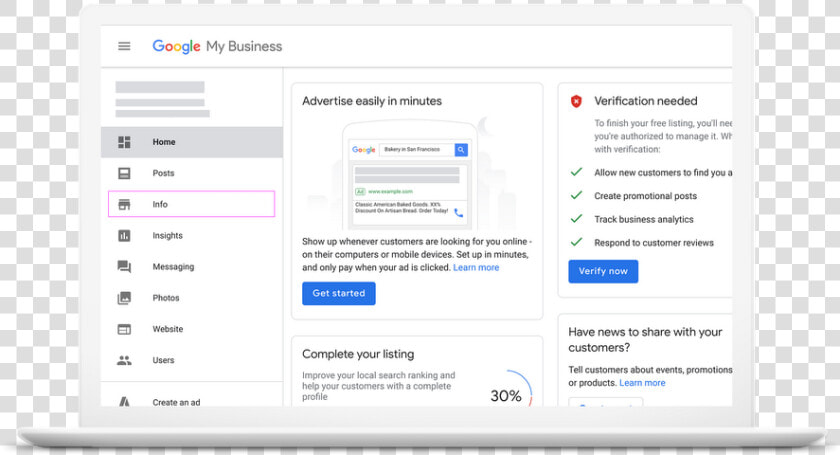
Task: Click the checkmark beside Create promotional posts
Action: (576, 195)
